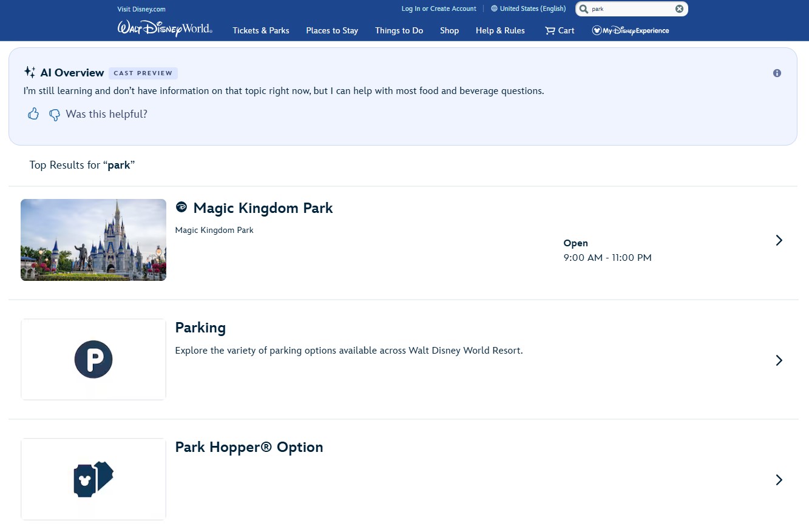The width and height of the screenshot is (809, 532).
Task: Click the 'Open' status text
Action: (575, 243)
